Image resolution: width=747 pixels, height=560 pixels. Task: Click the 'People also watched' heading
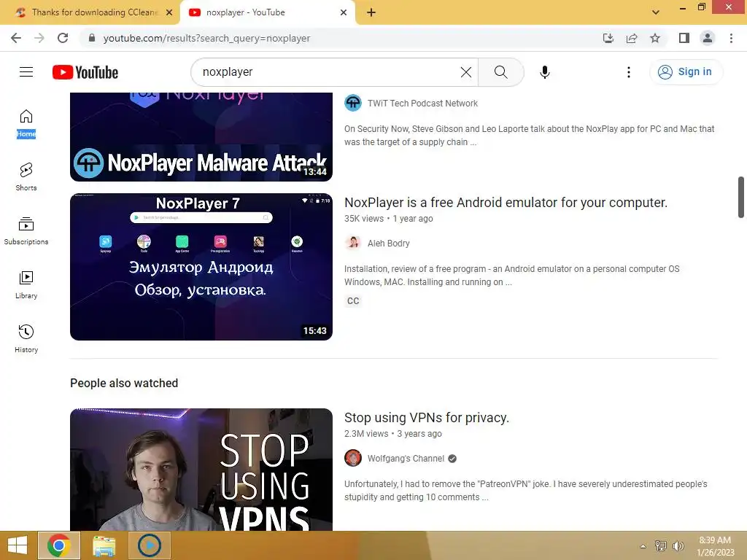point(124,383)
